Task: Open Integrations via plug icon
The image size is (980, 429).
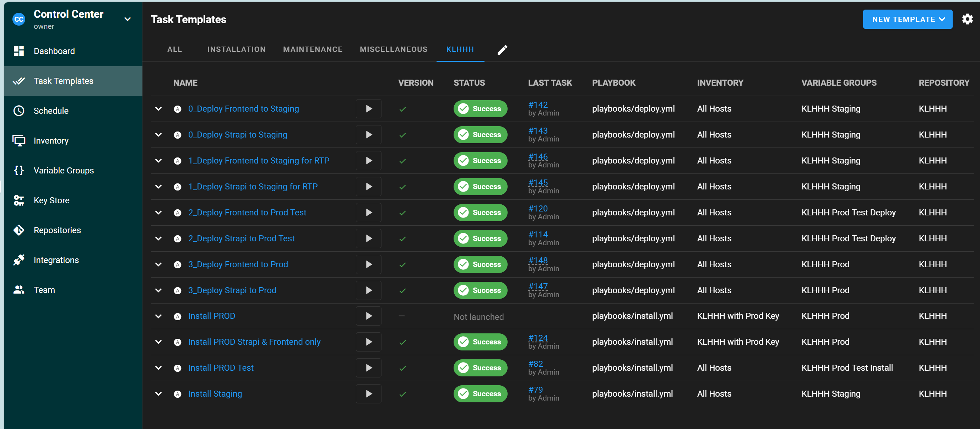Action: pyautogui.click(x=18, y=260)
